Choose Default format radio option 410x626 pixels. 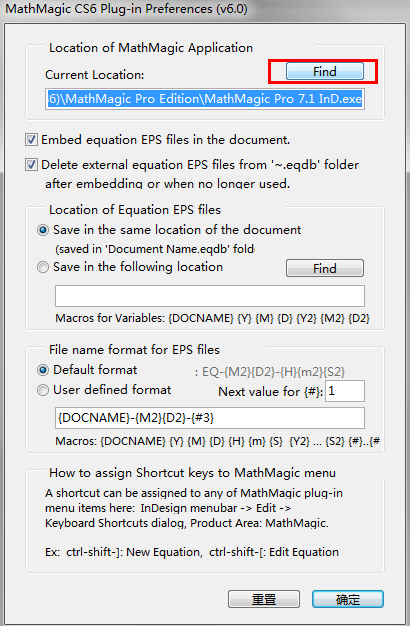(43, 370)
